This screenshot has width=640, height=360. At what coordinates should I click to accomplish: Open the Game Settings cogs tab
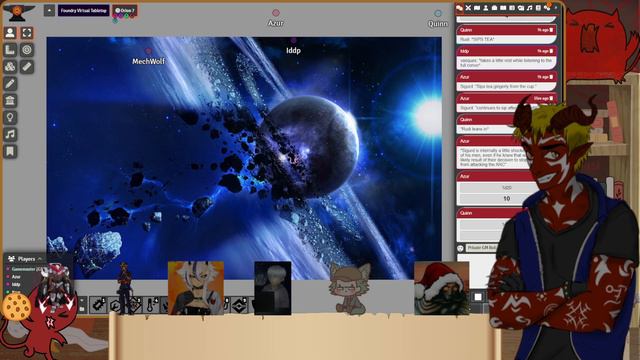tap(547, 8)
